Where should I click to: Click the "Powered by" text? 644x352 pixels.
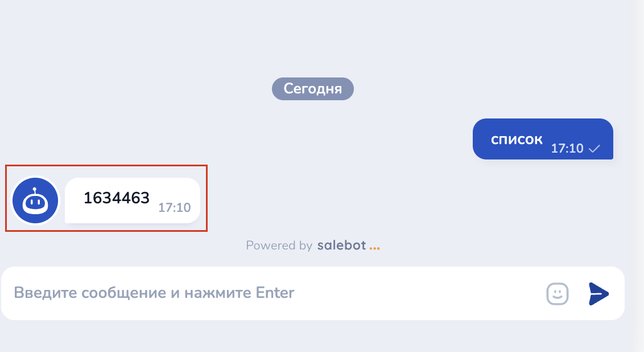pos(279,245)
